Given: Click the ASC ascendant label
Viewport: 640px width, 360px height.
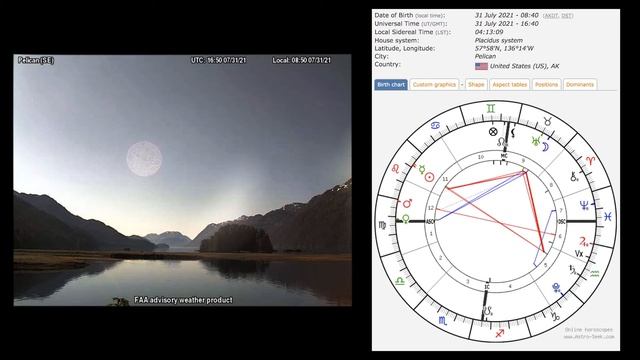Looking at the screenshot, I should click(x=429, y=222).
